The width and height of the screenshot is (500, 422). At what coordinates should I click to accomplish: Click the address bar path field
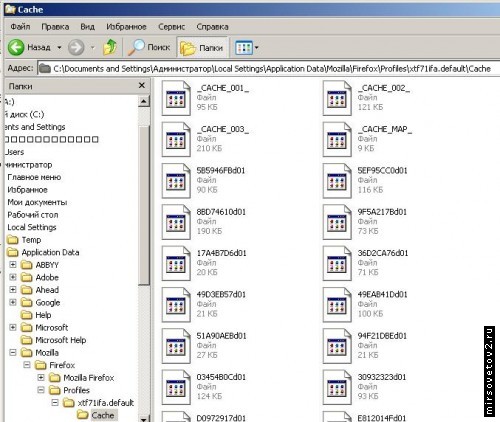pos(268,69)
